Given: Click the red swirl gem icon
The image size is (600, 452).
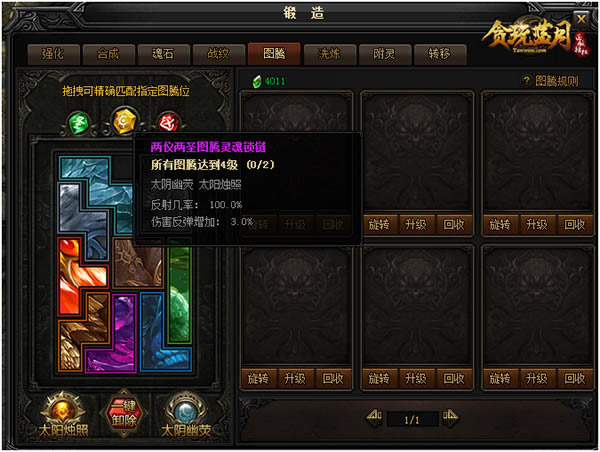Looking at the screenshot, I should (168, 122).
